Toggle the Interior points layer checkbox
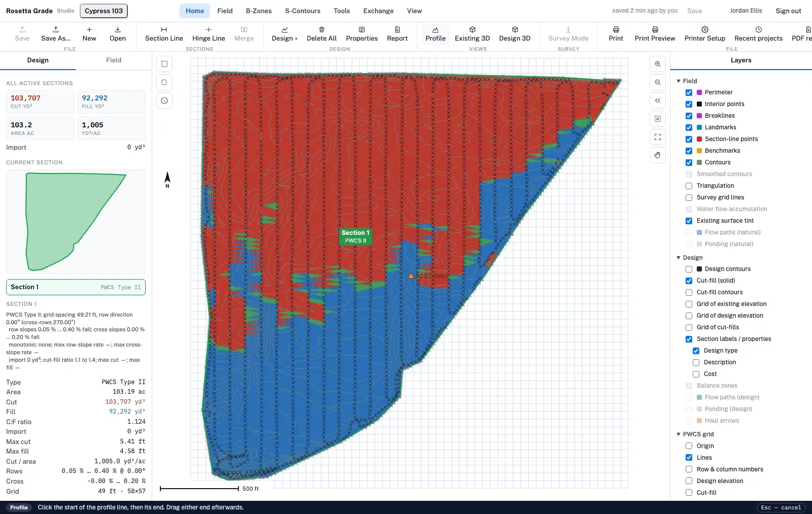The width and height of the screenshot is (812, 514). click(689, 104)
